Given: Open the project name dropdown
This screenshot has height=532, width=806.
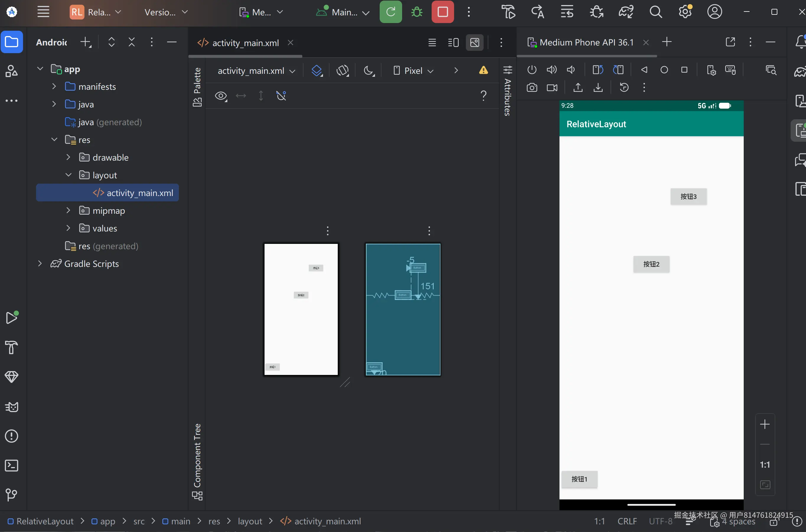Looking at the screenshot, I should pos(95,12).
